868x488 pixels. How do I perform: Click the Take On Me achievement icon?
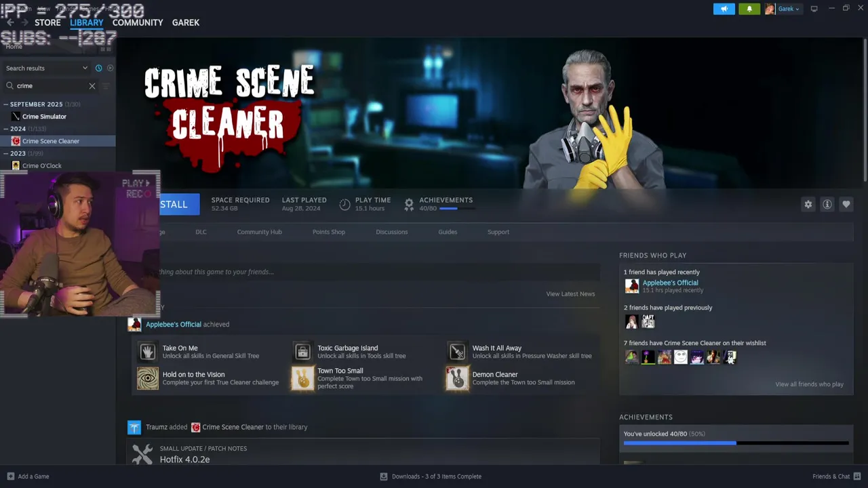(x=147, y=351)
